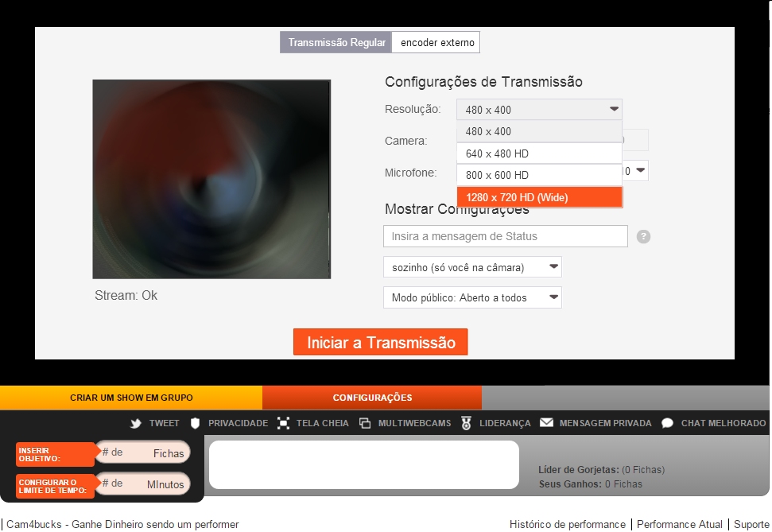Click the status message input field
The image size is (772, 532).
[505, 236]
